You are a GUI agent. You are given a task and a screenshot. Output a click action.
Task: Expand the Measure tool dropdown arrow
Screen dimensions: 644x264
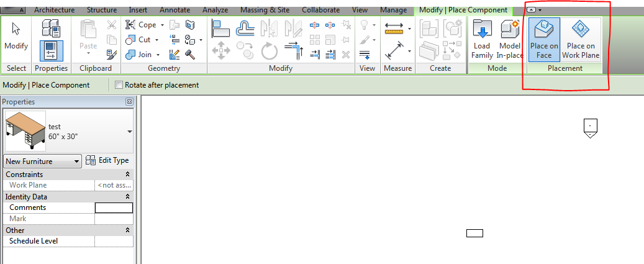[x=409, y=29]
